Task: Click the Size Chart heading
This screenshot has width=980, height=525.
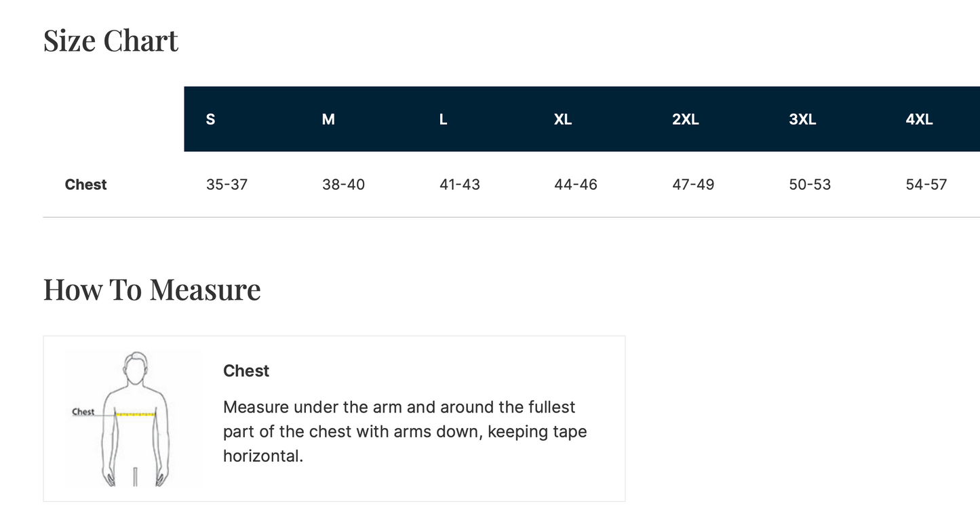Action: (x=111, y=41)
